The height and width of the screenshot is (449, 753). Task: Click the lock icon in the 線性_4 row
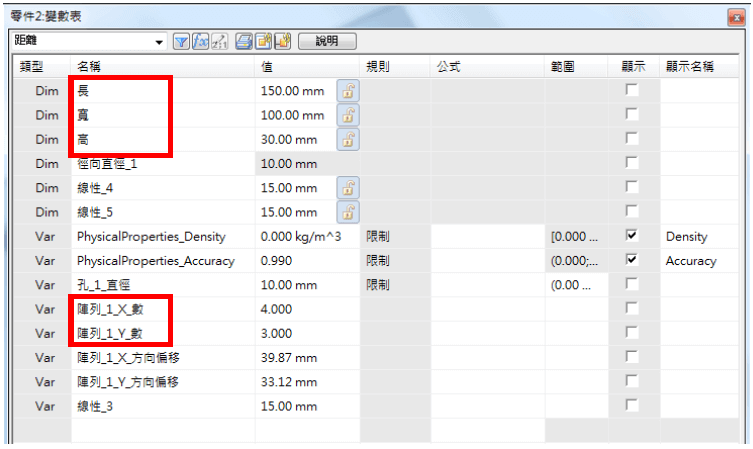(x=349, y=187)
